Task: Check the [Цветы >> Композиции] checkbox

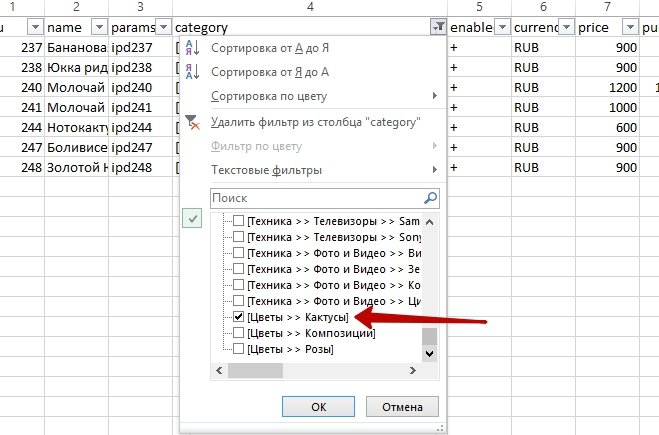Action: (239, 333)
